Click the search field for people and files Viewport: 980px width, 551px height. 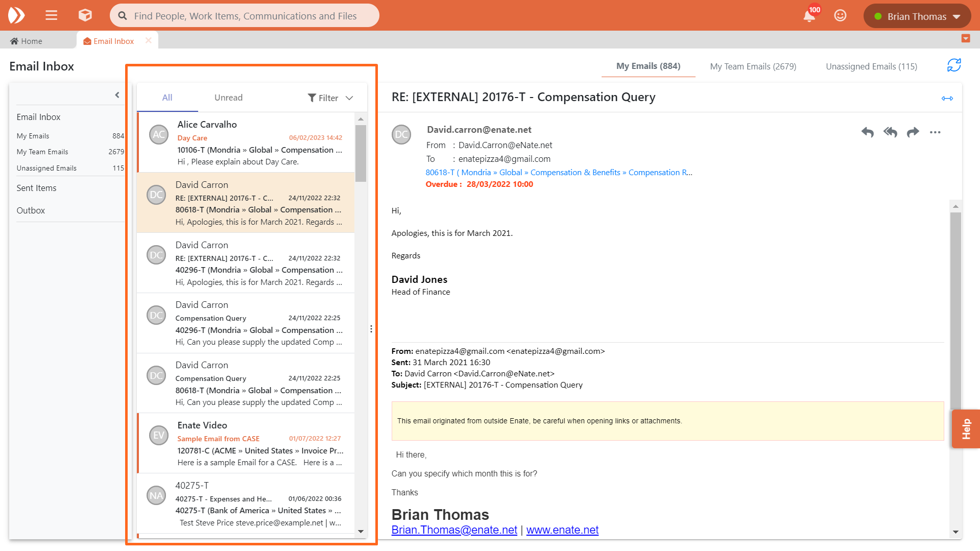(245, 16)
